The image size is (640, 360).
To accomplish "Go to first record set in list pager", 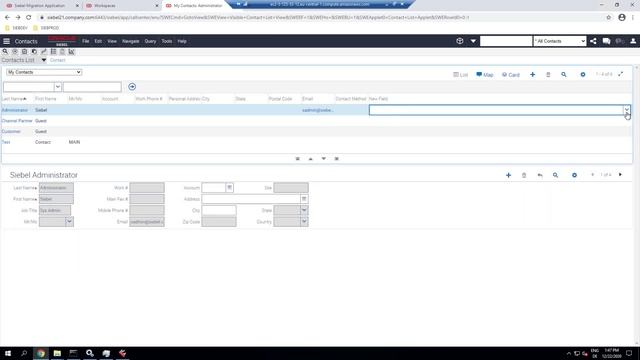I will 298,159.
